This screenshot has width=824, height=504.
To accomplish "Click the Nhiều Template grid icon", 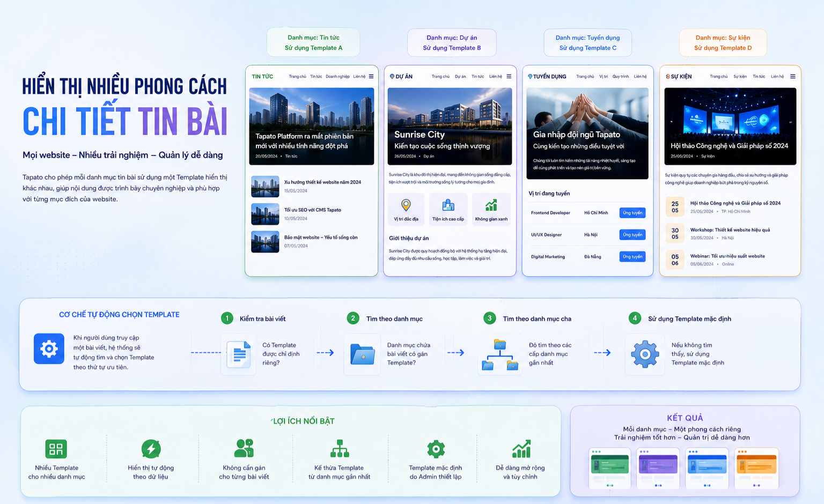I will (x=56, y=449).
